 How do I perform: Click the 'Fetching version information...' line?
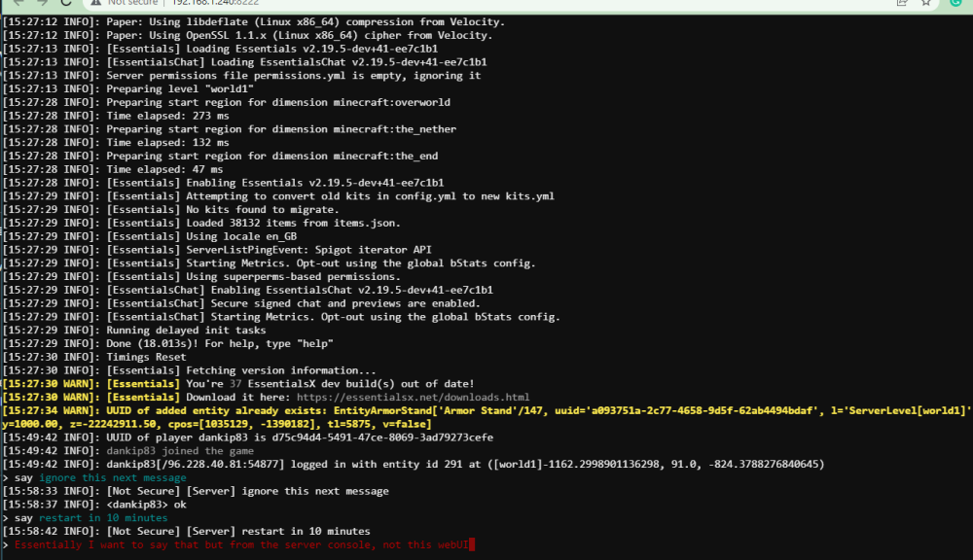[190, 370]
